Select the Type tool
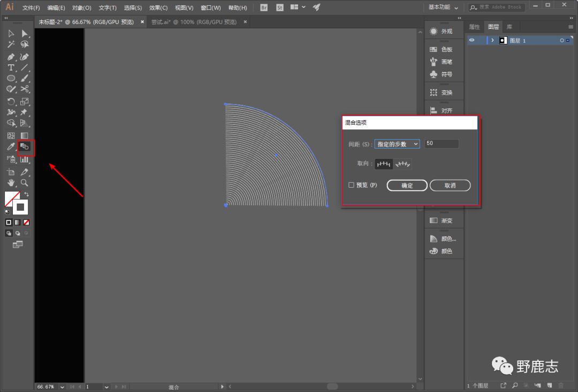This screenshot has width=578, height=392. coord(11,67)
